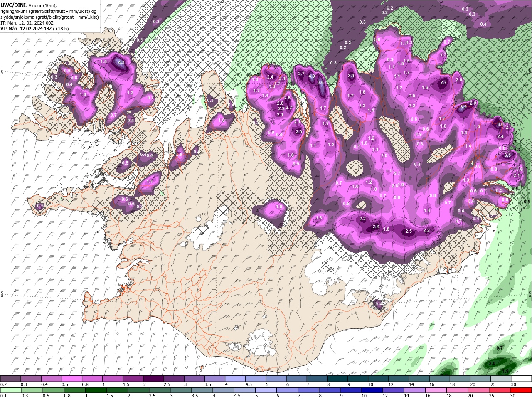Click the '15W' longitude label
The width and height of the screenshot is (532, 399).
[440, 2]
